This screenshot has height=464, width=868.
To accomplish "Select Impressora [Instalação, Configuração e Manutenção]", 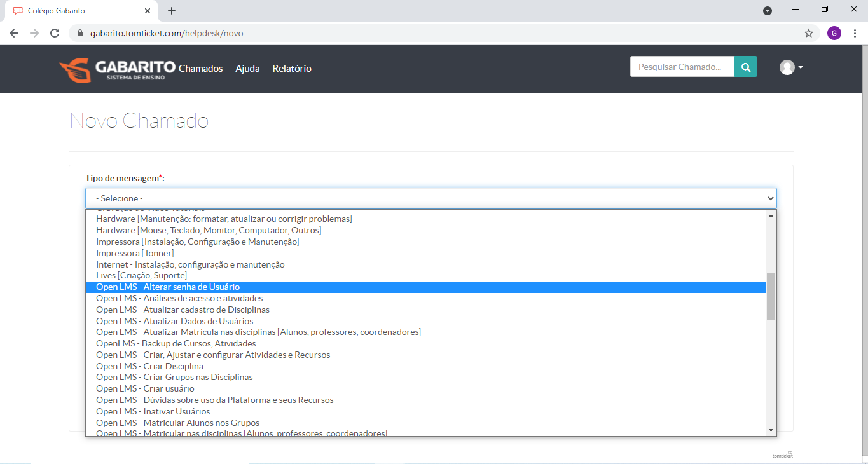I will [x=425, y=242].
